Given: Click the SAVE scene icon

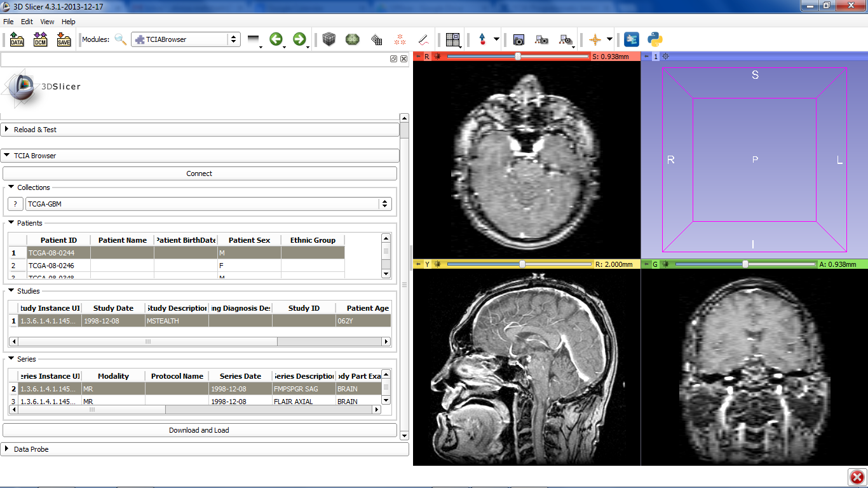Looking at the screenshot, I should coord(64,39).
